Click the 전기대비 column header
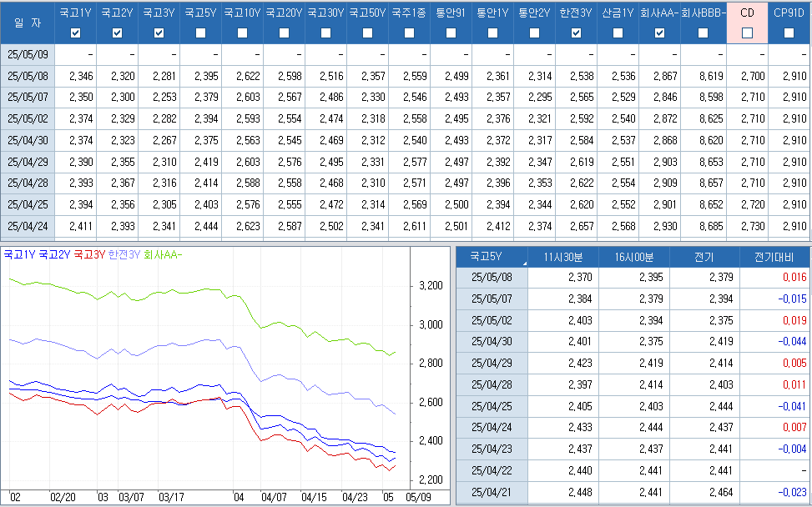The width and height of the screenshot is (812, 507). tap(774, 257)
